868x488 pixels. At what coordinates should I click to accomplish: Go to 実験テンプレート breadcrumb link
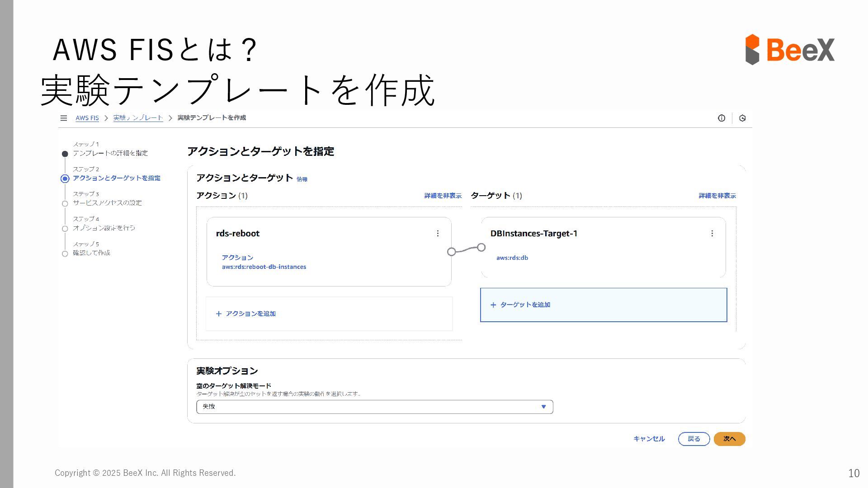[138, 117]
